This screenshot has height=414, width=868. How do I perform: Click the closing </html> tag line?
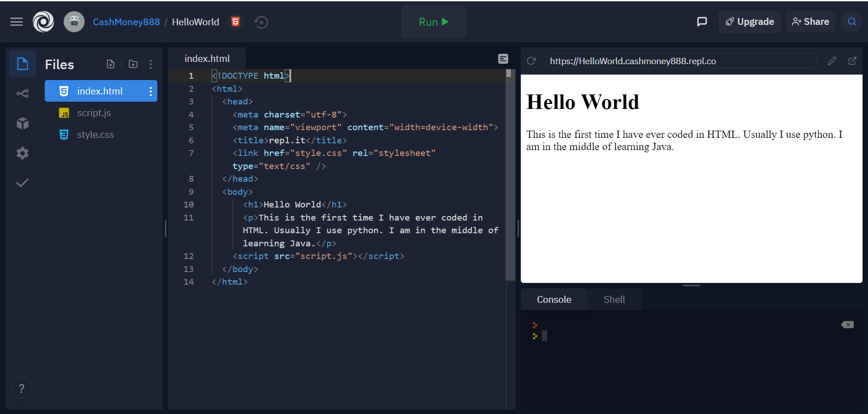(230, 282)
